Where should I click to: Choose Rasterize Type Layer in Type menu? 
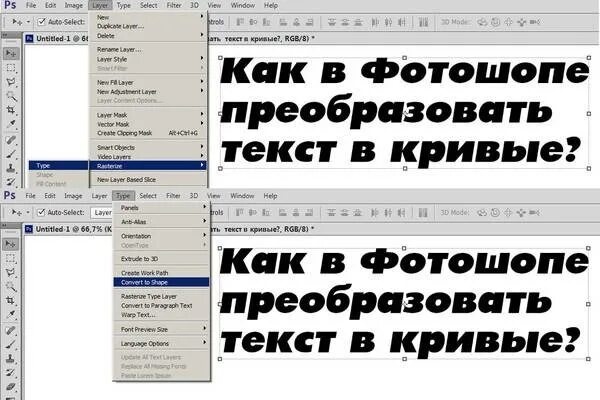[x=161, y=297]
